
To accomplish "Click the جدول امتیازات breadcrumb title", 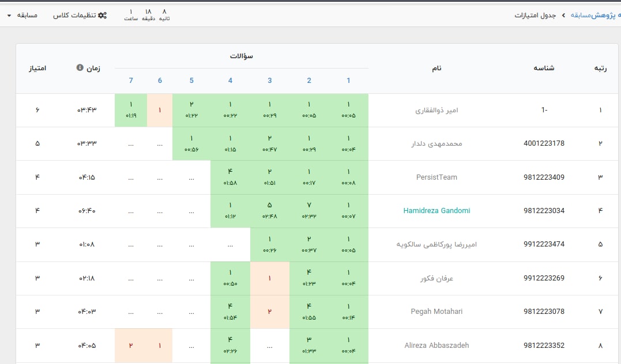I will point(535,15).
